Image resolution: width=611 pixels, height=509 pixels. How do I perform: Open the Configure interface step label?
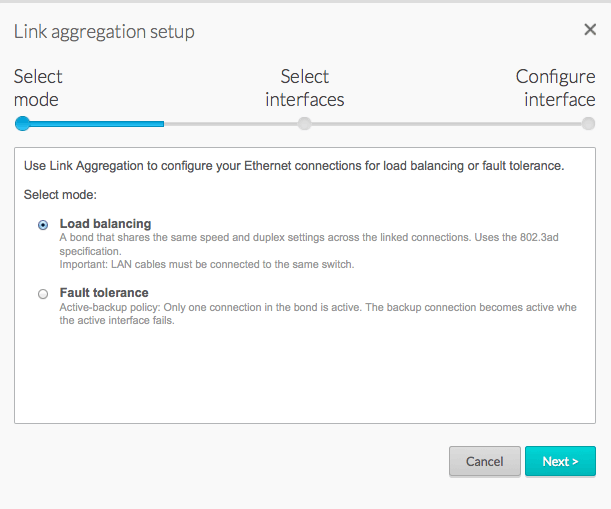(x=555, y=88)
